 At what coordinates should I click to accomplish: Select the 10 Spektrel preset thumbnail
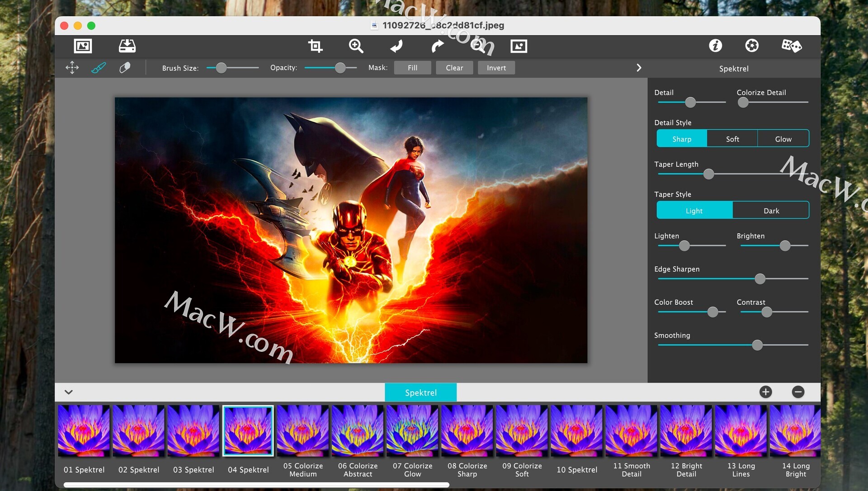[576, 431]
